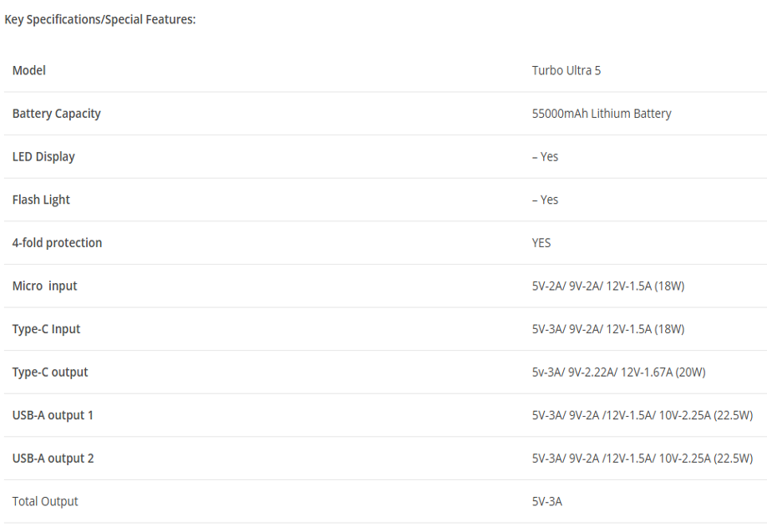767x532 pixels.
Task: Select the Yes value beside Flash Light
Action: coord(546,200)
